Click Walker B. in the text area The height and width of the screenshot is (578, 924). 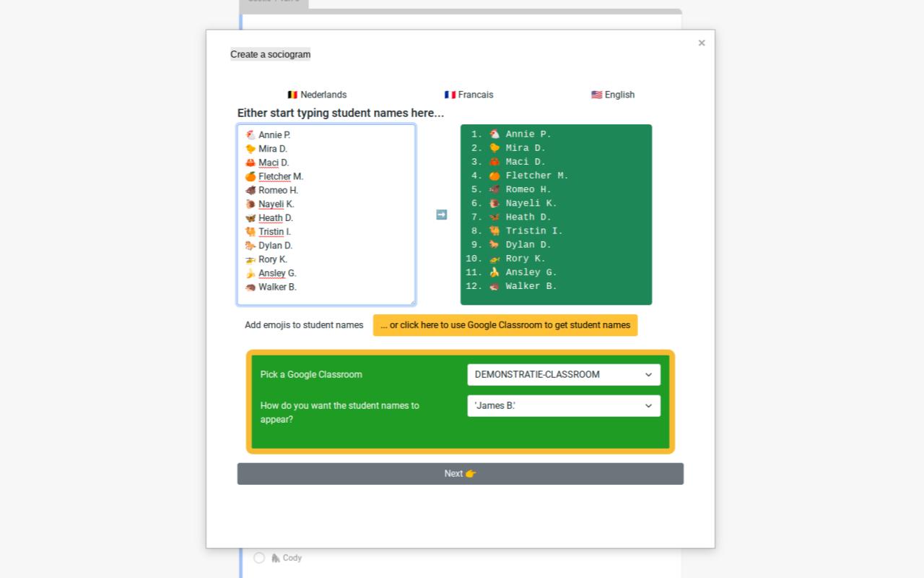click(x=277, y=287)
